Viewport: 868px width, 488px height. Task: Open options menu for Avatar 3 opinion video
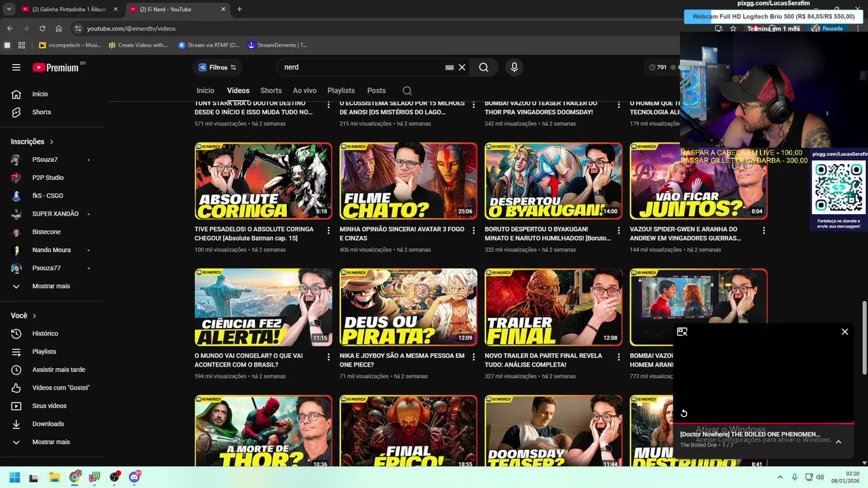[473, 230]
